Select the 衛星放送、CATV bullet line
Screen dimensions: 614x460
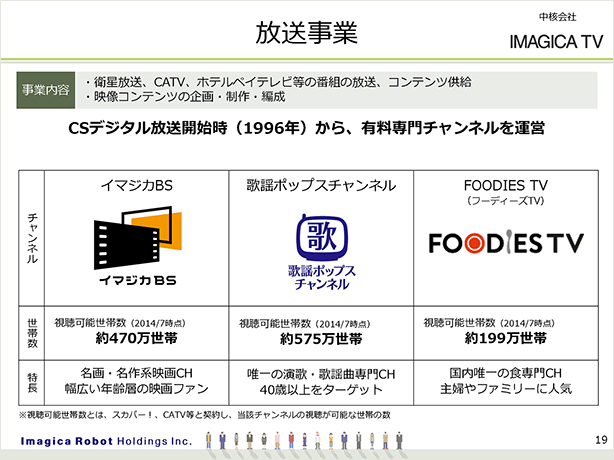(x=278, y=82)
